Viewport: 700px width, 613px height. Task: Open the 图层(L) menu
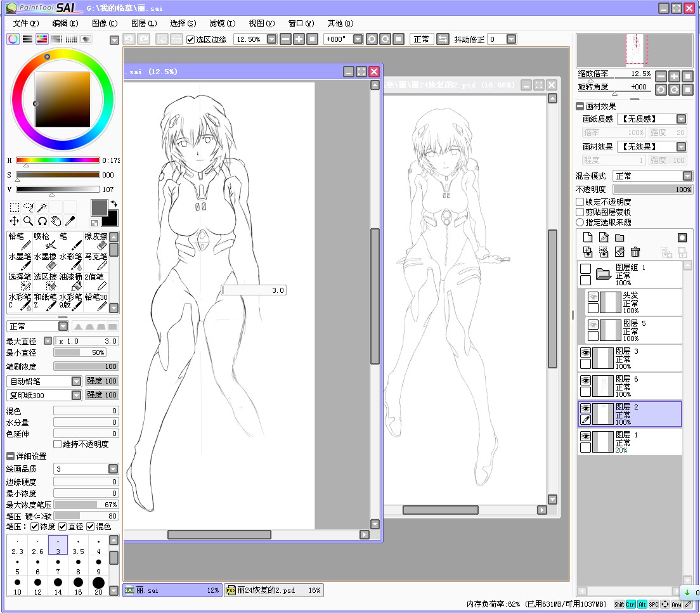point(144,23)
